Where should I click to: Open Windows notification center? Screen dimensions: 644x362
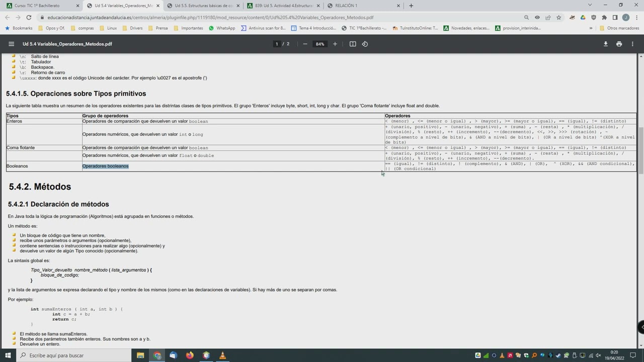(x=632, y=355)
